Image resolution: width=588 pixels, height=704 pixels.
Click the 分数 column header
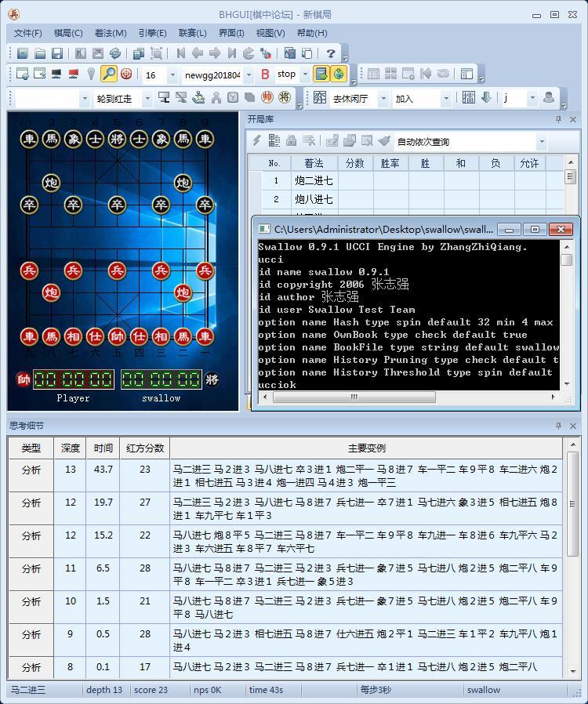click(x=355, y=163)
